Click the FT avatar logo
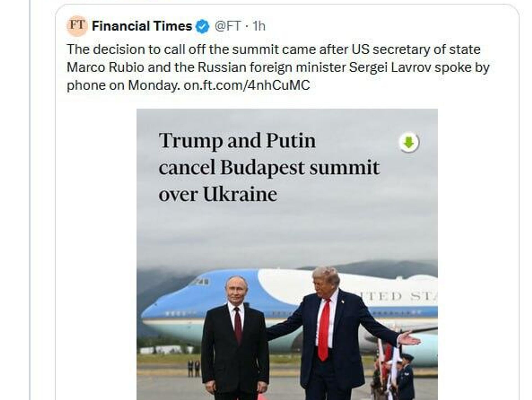Screen dimensions: 532x400 point(77,26)
